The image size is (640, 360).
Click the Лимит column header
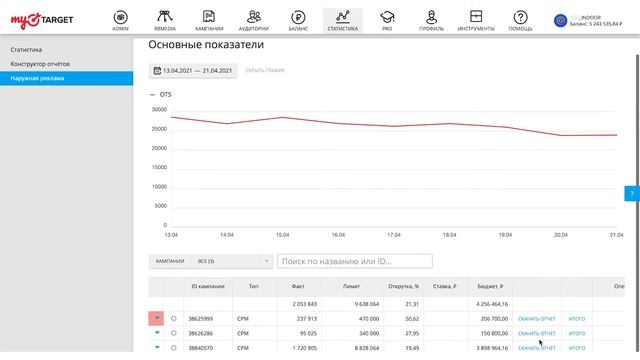pyautogui.click(x=351, y=286)
